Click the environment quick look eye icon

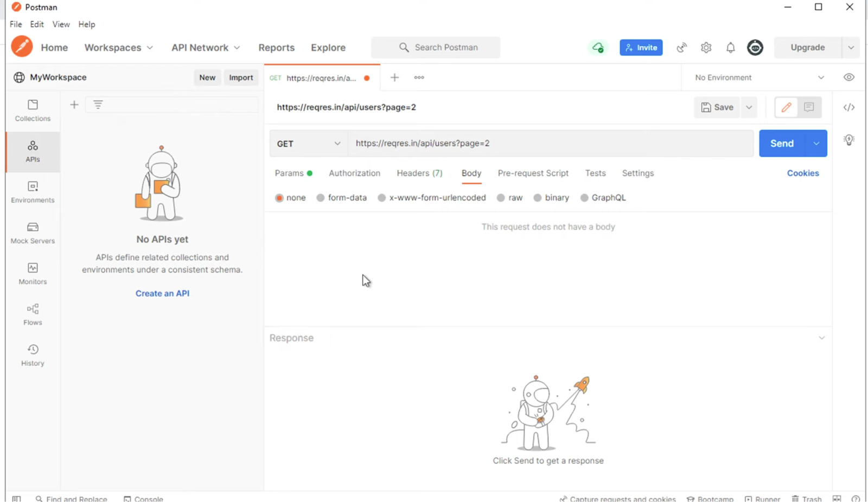click(x=849, y=78)
